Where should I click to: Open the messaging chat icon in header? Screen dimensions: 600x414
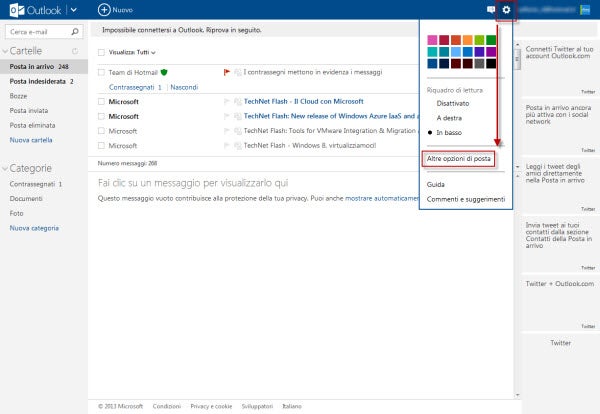491,10
